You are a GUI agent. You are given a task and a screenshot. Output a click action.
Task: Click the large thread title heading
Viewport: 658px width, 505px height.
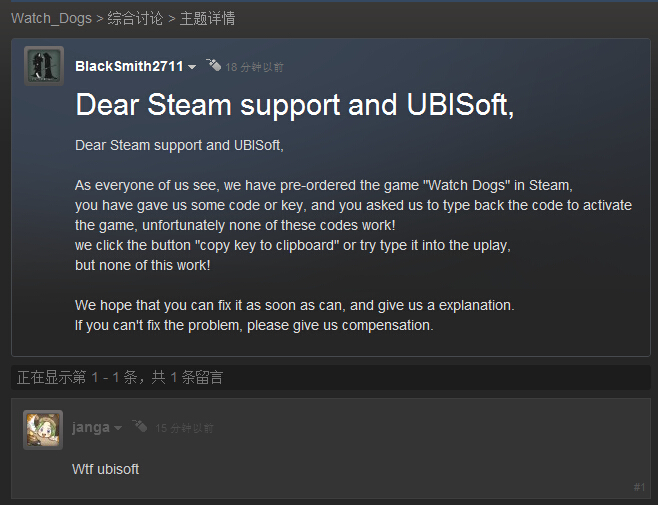click(x=295, y=105)
